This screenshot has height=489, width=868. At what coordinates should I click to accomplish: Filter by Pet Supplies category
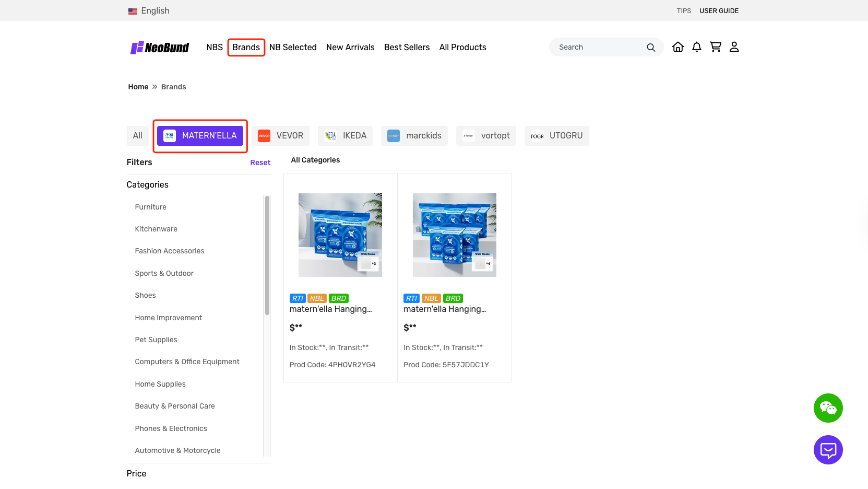click(156, 340)
